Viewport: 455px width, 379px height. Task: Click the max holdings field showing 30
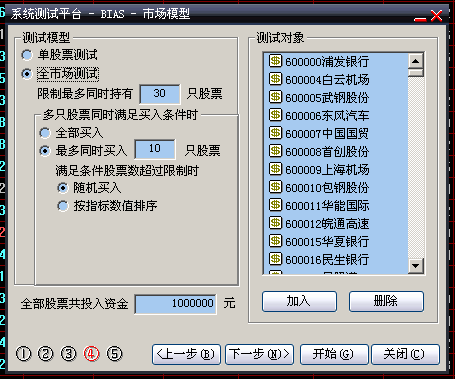[160, 94]
